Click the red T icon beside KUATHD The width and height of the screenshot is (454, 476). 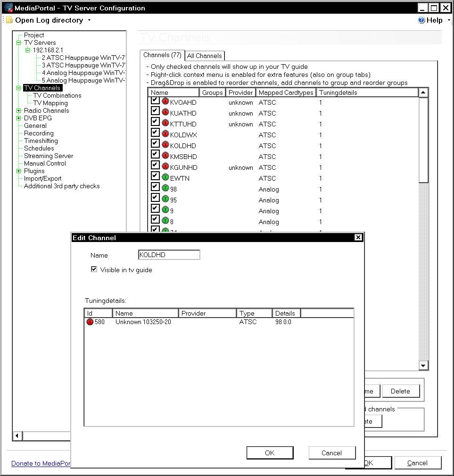[165, 112]
